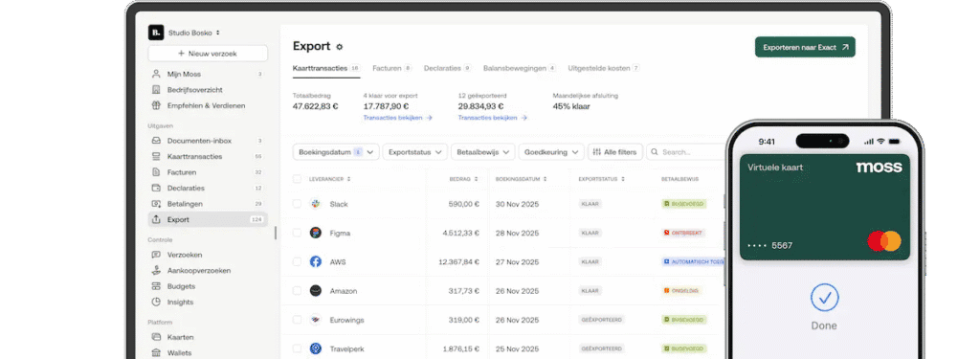
Task: Click the Kaarten sidebar card icon
Action: [x=156, y=337]
